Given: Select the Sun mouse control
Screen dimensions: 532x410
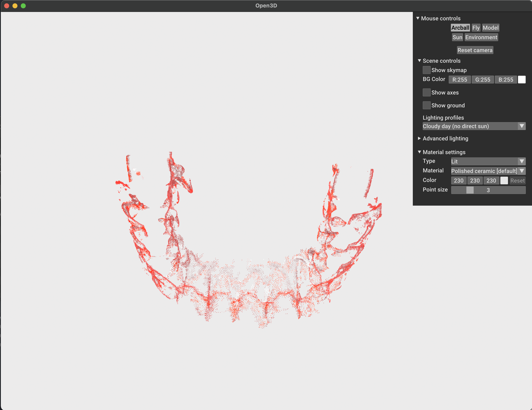Looking at the screenshot, I should [457, 37].
